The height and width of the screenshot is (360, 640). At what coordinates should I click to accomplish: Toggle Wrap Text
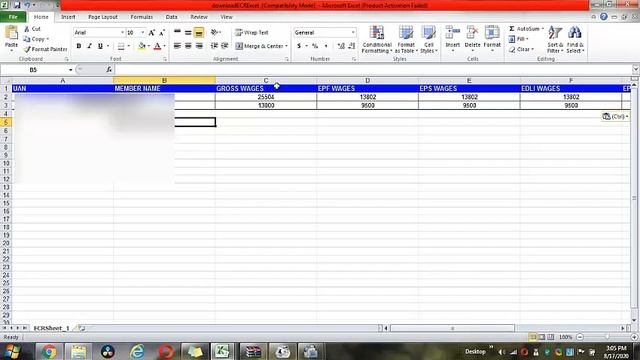(x=252, y=32)
